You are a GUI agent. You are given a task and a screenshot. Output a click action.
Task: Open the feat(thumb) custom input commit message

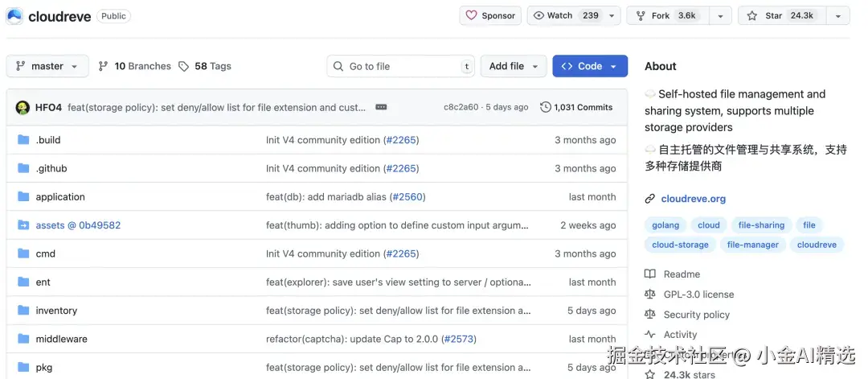click(x=398, y=225)
